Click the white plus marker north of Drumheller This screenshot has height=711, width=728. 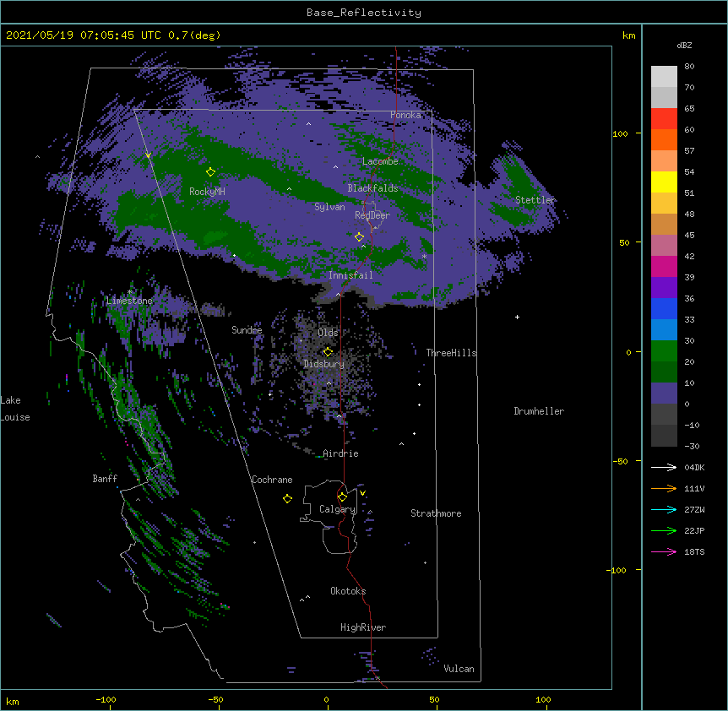[x=517, y=317]
